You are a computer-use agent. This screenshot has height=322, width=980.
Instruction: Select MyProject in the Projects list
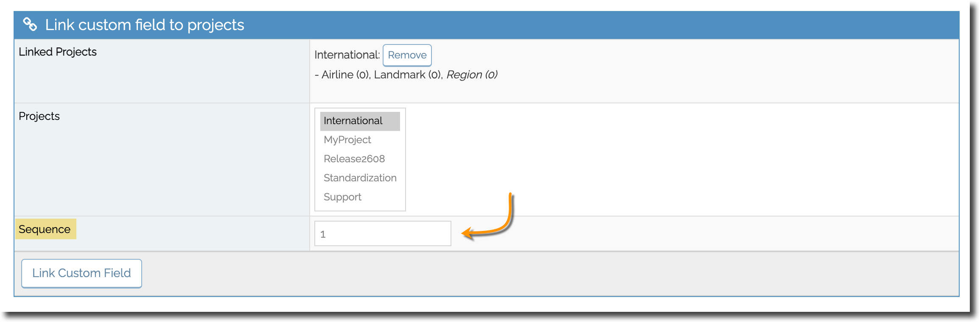[x=360, y=140]
